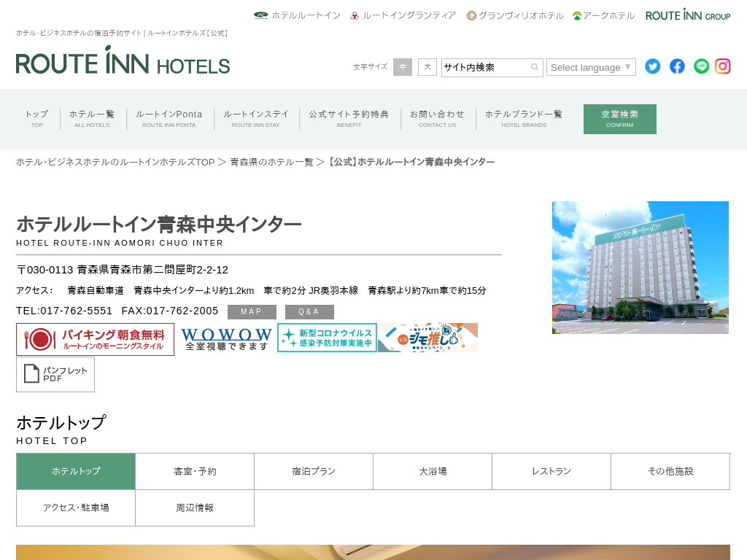Viewport: 747px width, 560px height.
Task: Open the バイキング朝食無料 banner
Action: coord(96,339)
